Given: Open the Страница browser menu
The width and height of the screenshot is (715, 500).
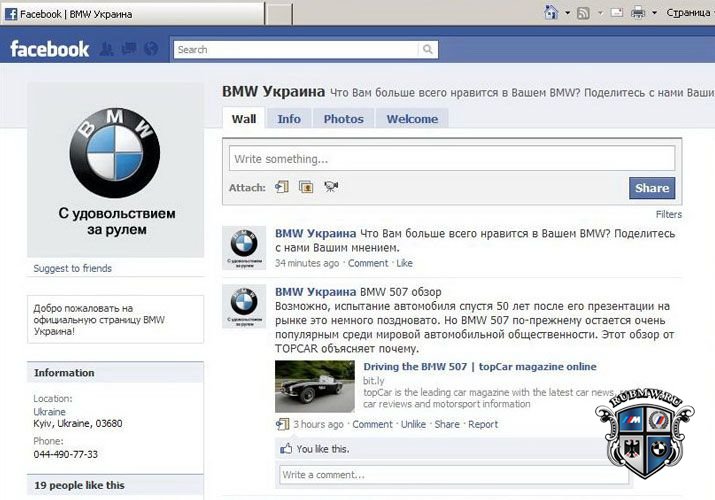Looking at the screenshot, I should (689, 13).
